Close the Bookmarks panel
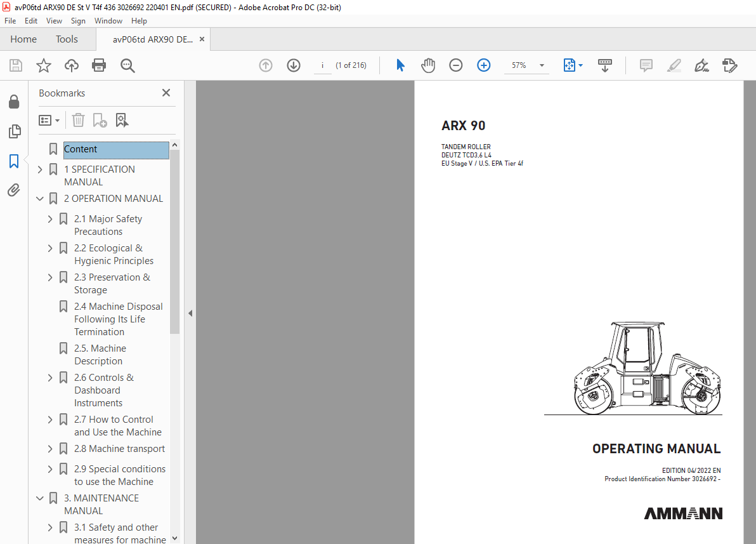This screenshot has width=756, height=544. coord(166,93)
